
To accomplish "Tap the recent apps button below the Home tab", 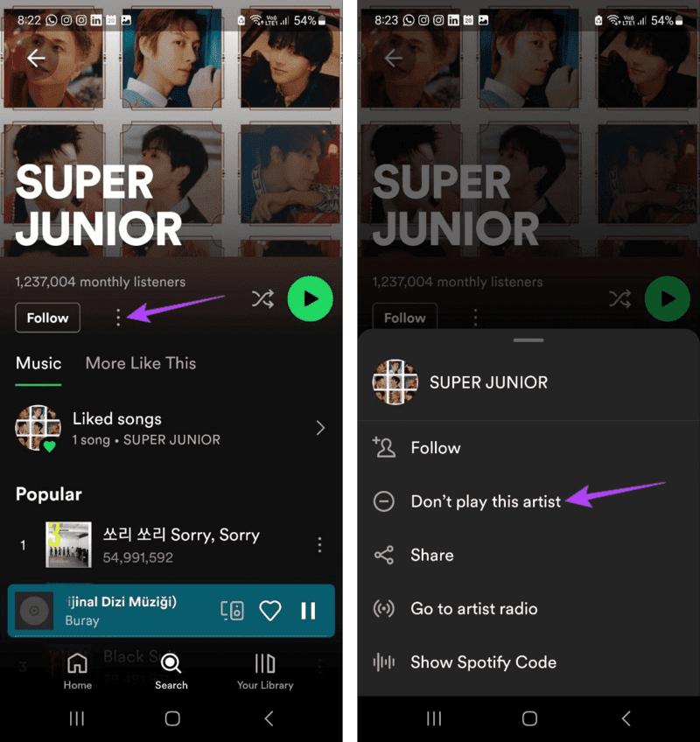I will [77, 719].
